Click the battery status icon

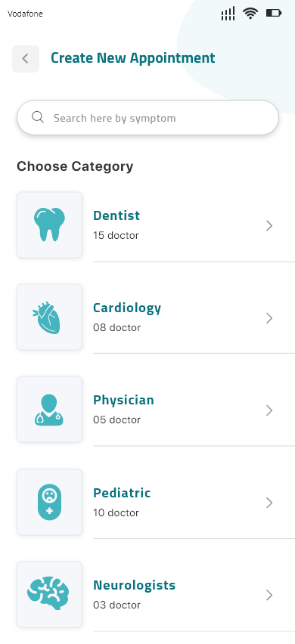[x=274, y=14]
